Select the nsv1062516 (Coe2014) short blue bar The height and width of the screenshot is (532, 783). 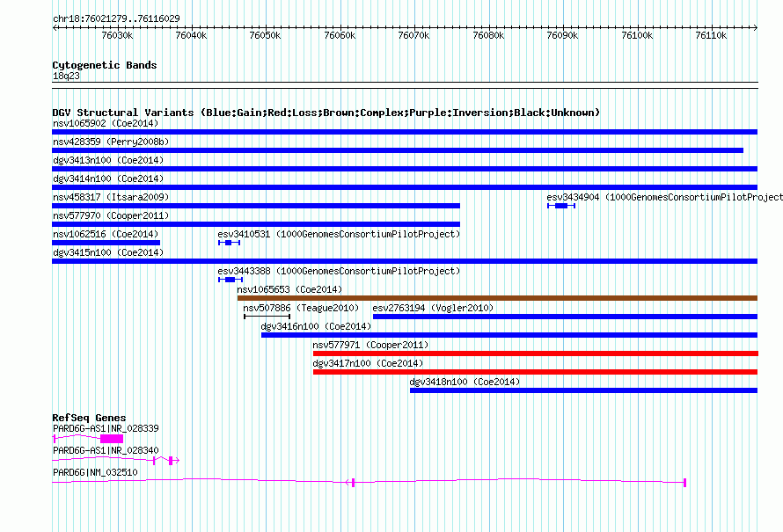[106, 243]
